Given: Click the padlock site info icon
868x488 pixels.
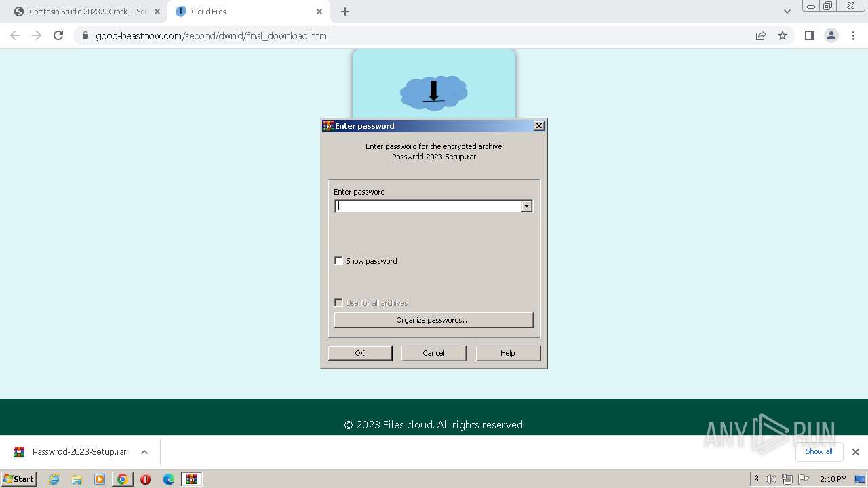Looking at the screenshot, I should coord(85,35).
